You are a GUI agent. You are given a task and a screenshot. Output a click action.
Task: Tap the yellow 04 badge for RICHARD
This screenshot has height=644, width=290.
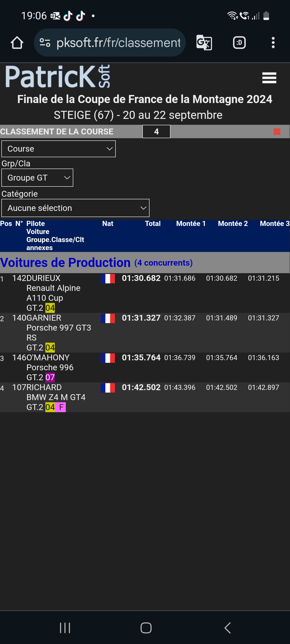click(x=50, y=407)
